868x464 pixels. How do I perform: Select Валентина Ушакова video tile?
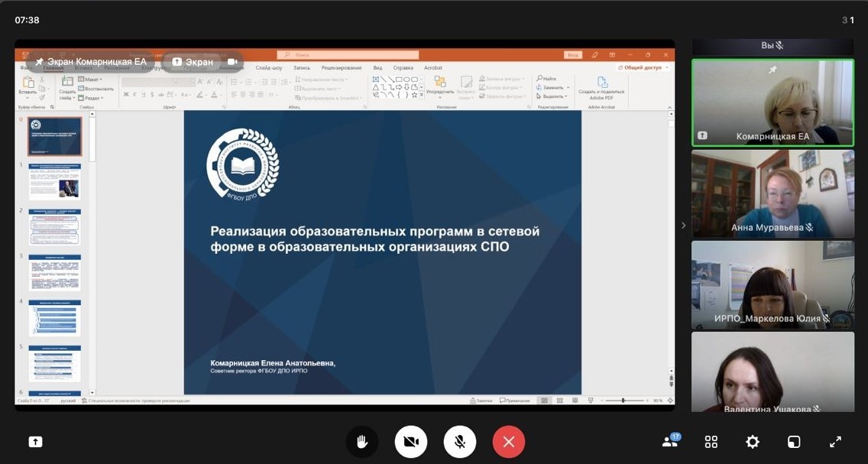point(772,372)
